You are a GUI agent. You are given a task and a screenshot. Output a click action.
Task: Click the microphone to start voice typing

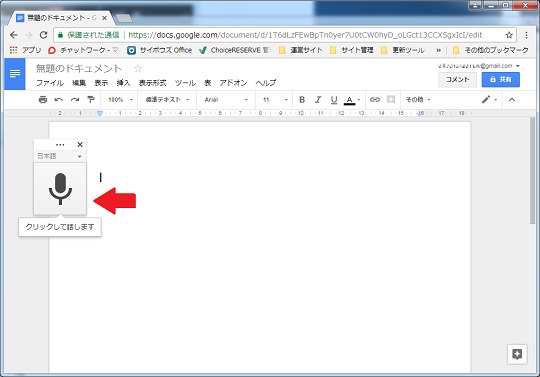(x=60, y=189)
